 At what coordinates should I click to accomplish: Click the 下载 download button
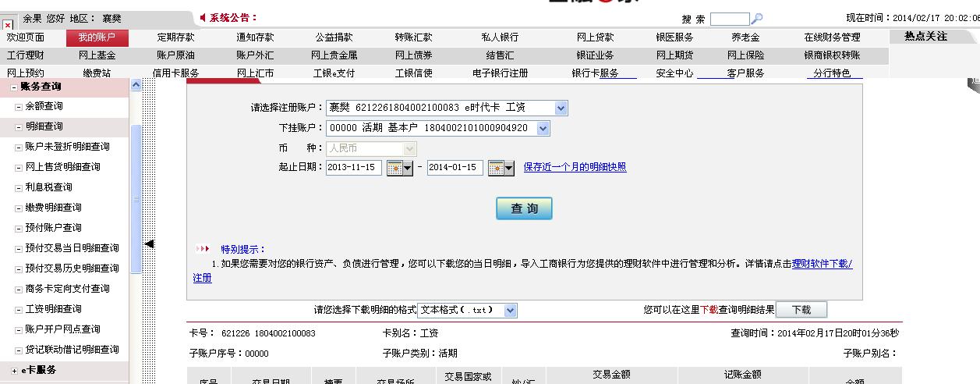point(801,310)
